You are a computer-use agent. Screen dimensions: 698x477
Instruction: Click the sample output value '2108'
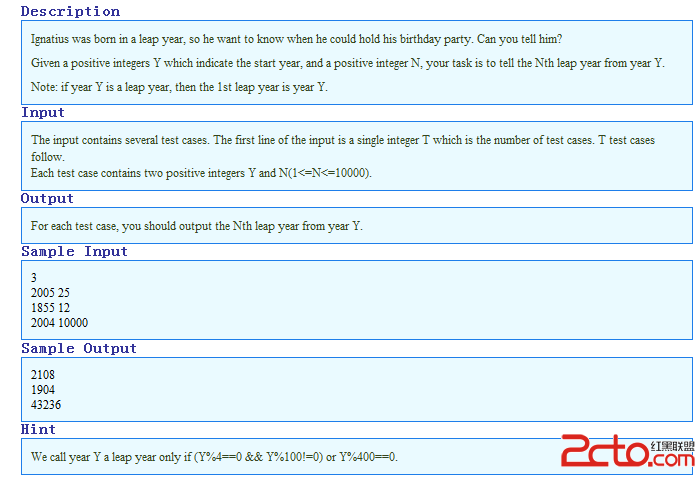43,375
